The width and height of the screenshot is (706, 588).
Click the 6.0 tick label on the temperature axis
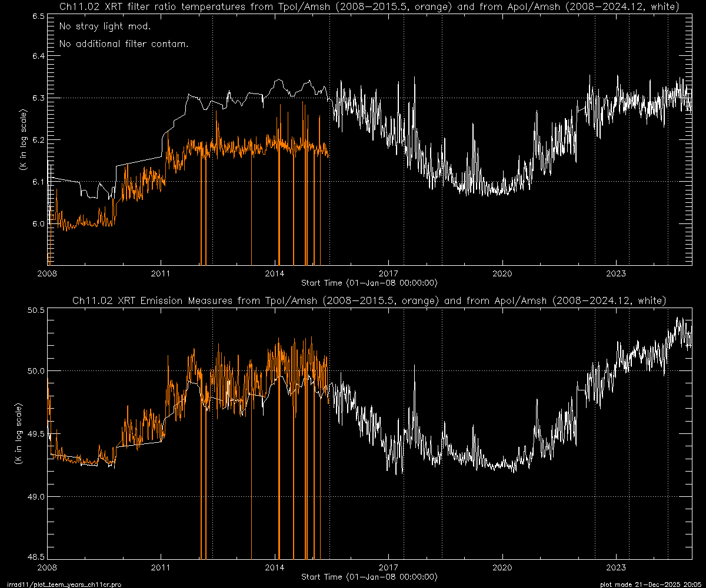click(x=39, y=224)
